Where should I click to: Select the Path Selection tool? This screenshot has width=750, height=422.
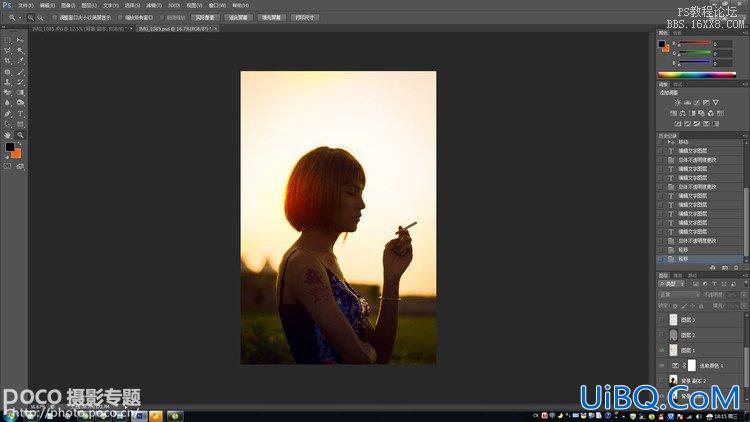tap(7, 124)
